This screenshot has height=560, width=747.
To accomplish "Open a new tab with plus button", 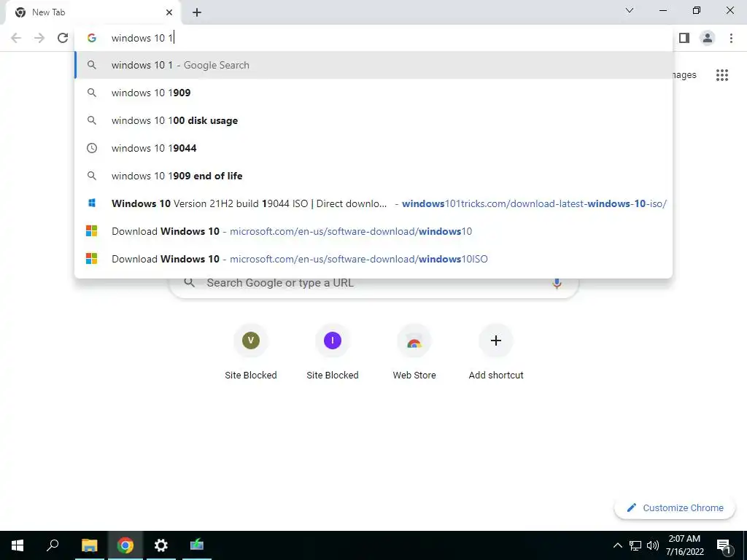I will pos(197,13).
